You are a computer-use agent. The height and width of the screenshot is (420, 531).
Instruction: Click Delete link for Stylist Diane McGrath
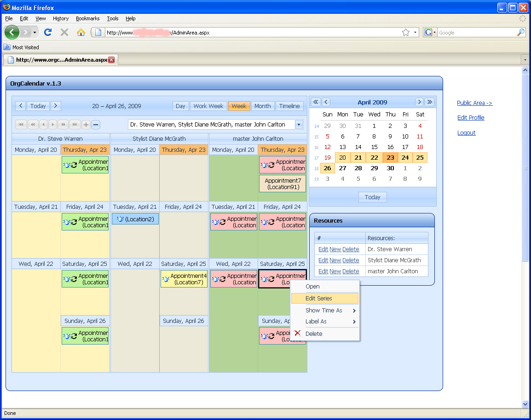351,260
